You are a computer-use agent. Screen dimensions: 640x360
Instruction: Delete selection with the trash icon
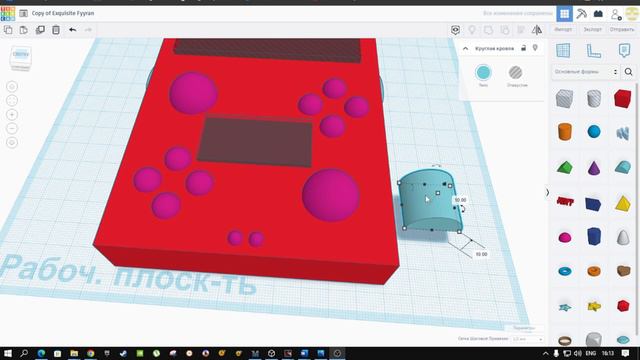click(56, 30)
